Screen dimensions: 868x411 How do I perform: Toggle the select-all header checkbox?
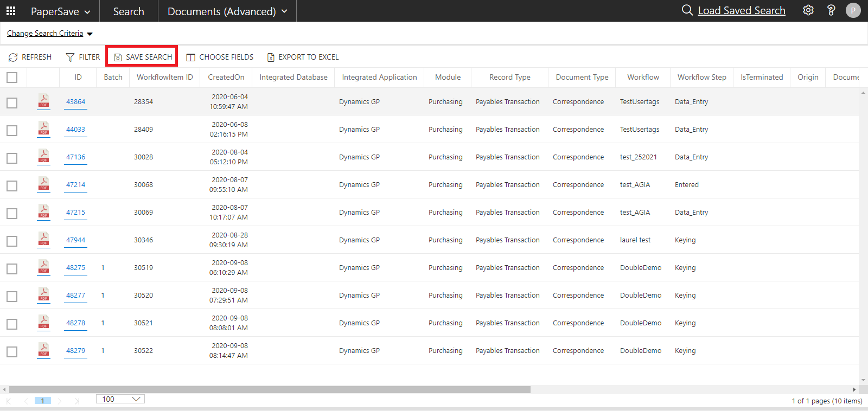[x=12, y=78]
